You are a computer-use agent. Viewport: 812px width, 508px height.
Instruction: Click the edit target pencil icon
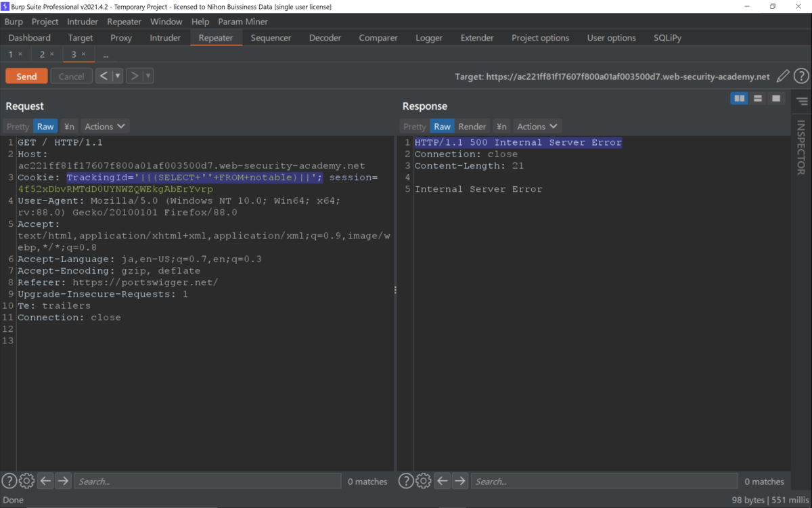pos(783,77)
